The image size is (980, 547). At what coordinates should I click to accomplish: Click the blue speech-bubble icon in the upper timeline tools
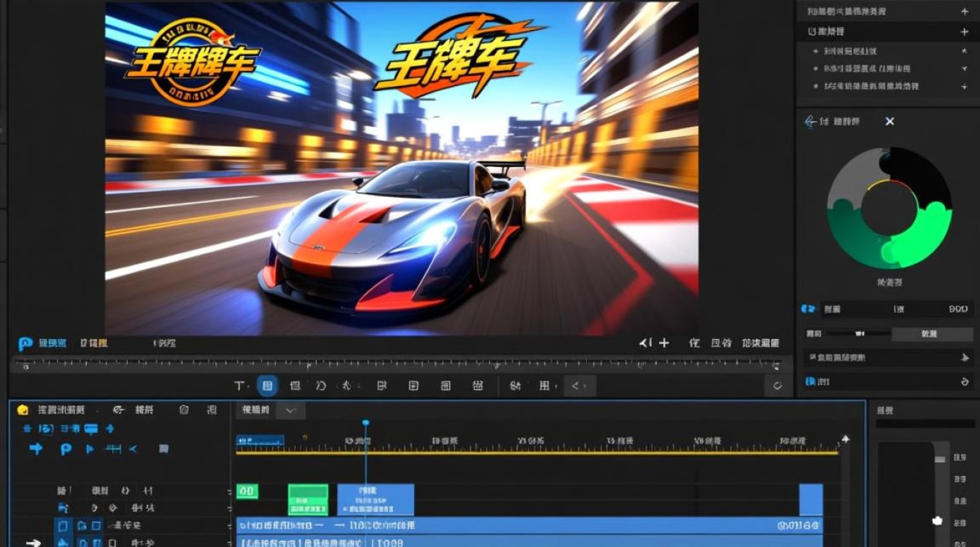(91, 429)
